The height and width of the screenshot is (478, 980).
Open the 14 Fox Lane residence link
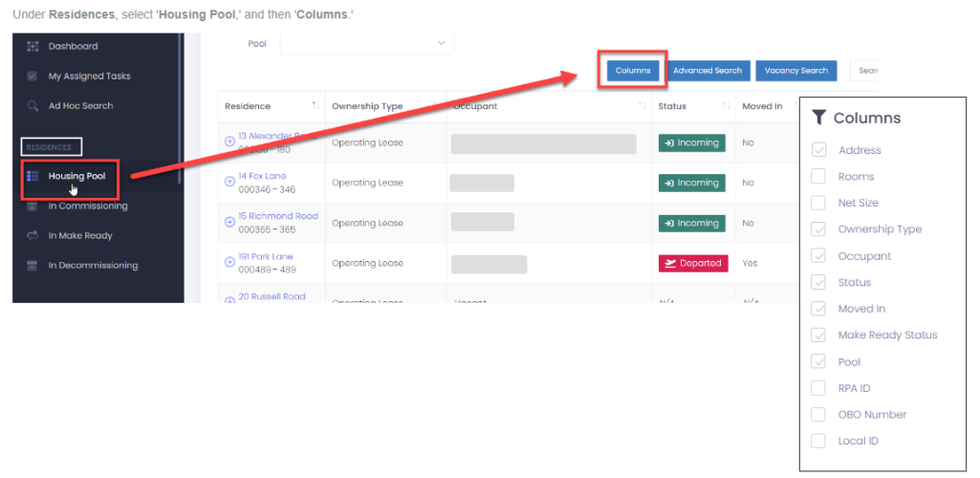[262, 176]
